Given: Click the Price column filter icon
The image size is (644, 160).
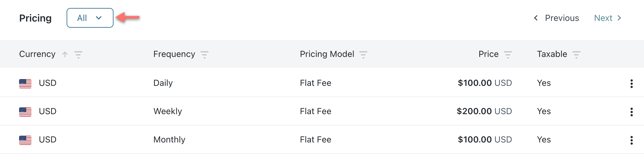Looking at the screenshot, I should 508,55.
